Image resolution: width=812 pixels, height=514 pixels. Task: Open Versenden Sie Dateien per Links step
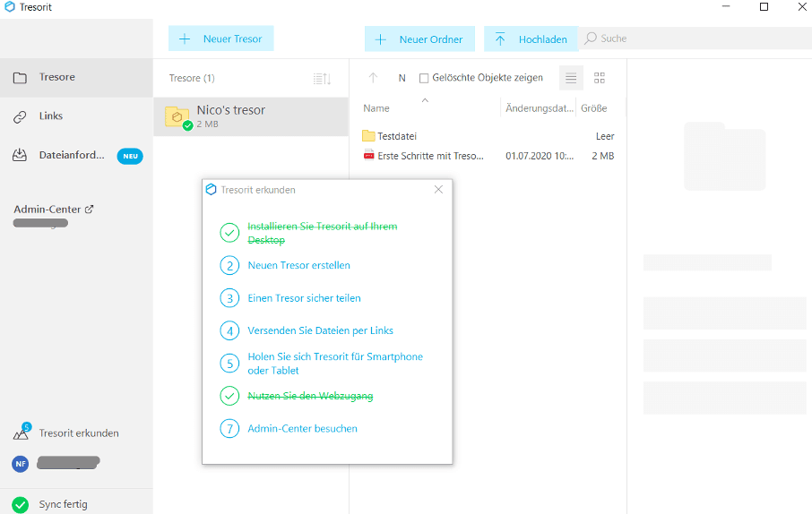coord(320,330)
